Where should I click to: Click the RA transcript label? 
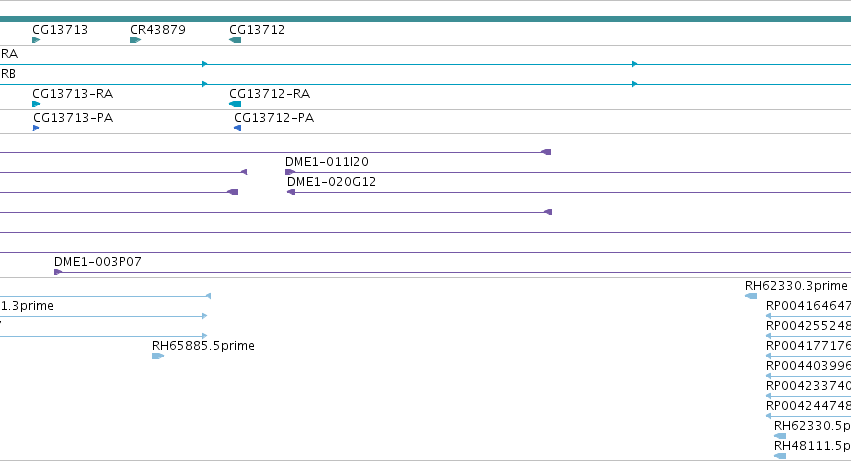(x=9, y=54)
